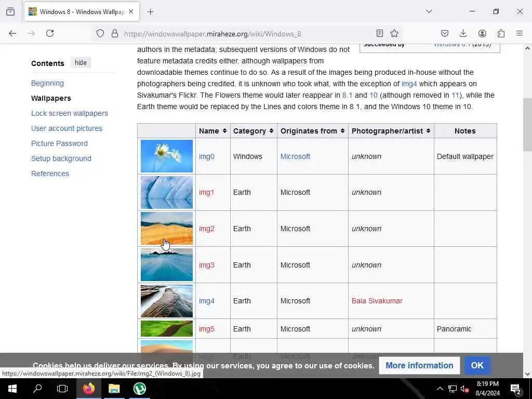Show hidden system tray icons
Viewport: 532px width, 399px height.
[x=440, y=389]
